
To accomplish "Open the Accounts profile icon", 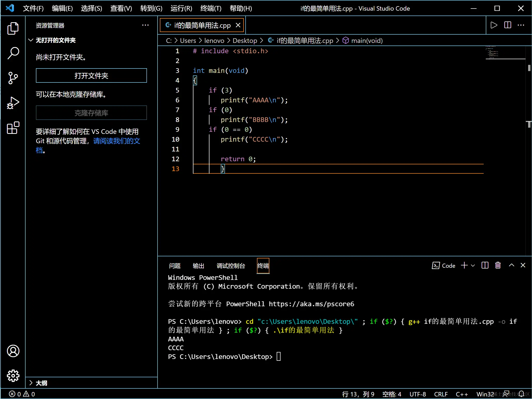I will tap(13, 351).
